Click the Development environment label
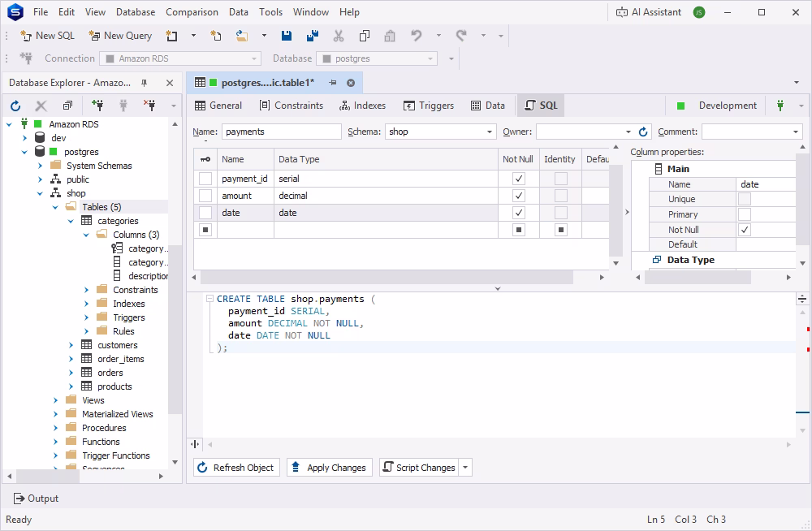Screen dimensions: 812x531 point(727,106)
